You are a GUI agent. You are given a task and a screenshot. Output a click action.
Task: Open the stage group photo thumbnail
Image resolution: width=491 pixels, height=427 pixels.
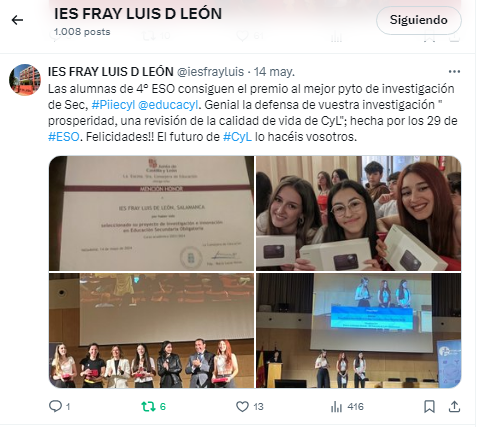coord(151,330)
